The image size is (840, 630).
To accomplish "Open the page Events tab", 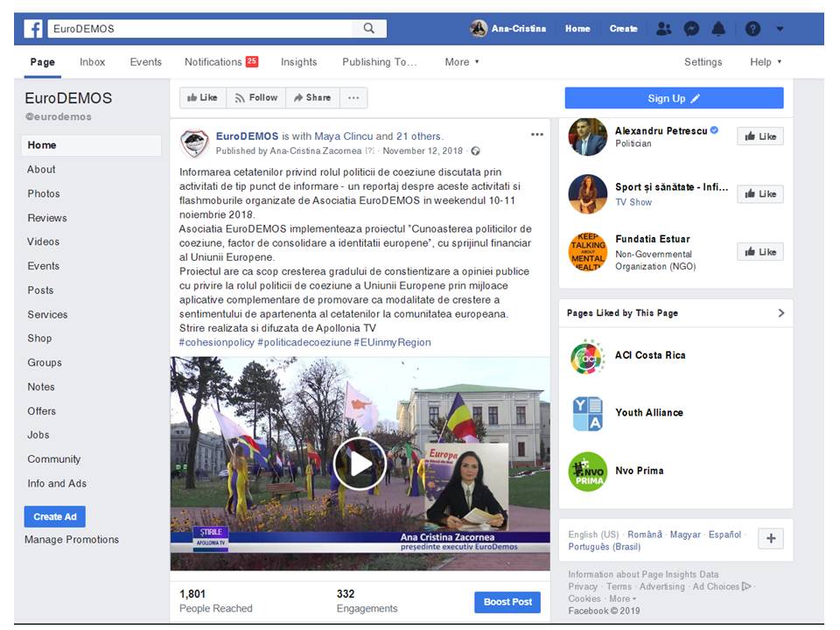I will (x=146, y=62).
